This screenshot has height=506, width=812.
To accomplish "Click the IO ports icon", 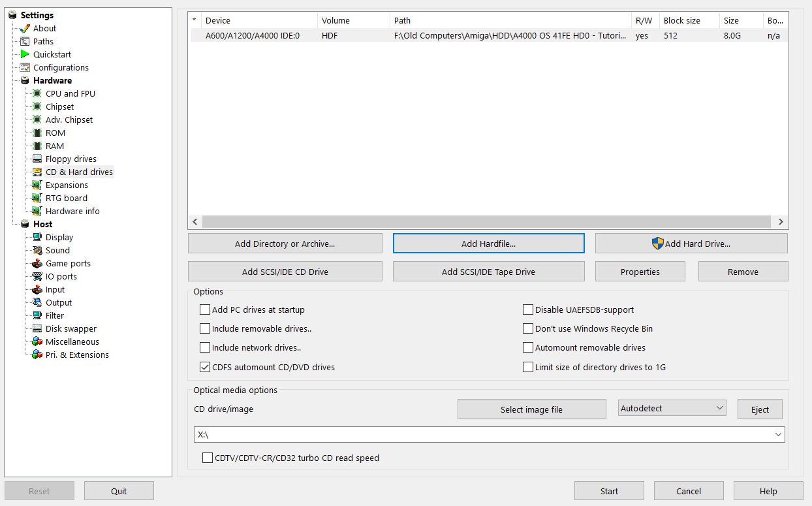I will coord(37,276).
